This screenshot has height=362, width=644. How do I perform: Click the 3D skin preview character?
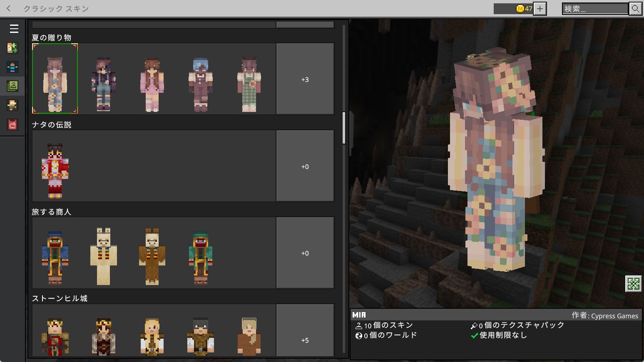495,160
